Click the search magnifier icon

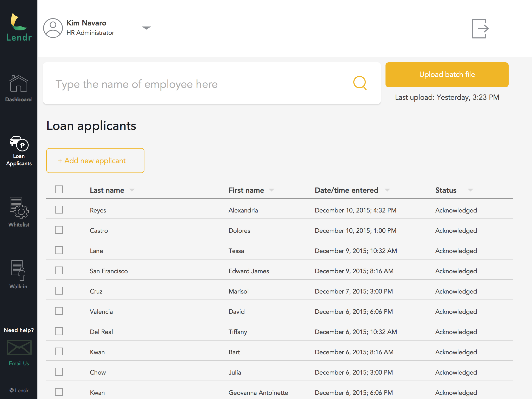tap(360, 83)
